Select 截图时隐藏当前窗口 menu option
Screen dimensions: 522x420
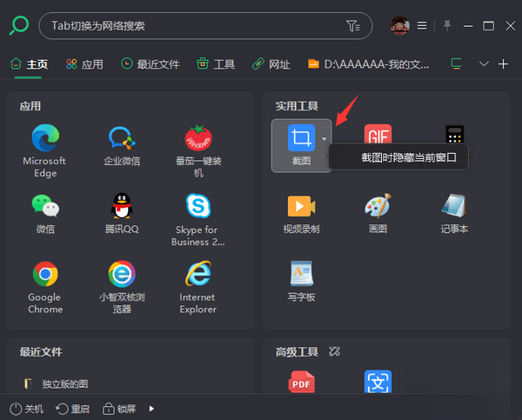tap(398, 157)
